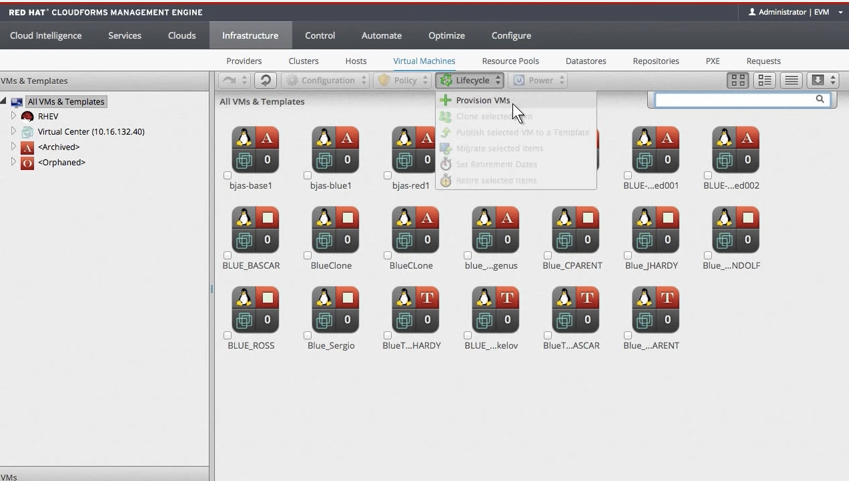Click the history back arrow button
Screen dimensions: 849x481
coord(234,80)
